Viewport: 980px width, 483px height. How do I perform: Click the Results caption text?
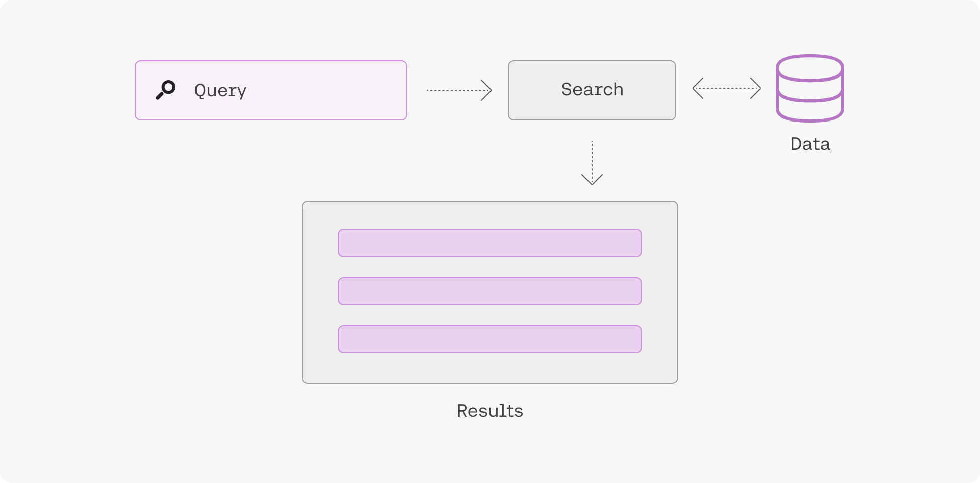(489, 411)
